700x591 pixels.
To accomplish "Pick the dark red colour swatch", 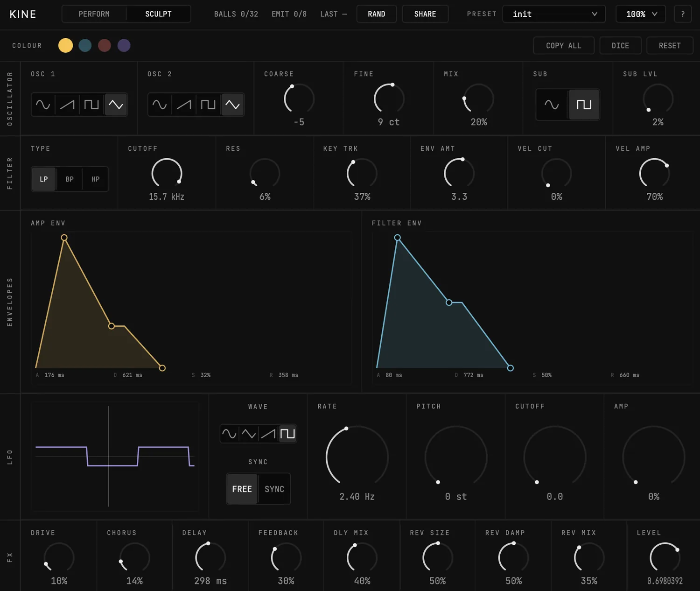I will (105, 45).
